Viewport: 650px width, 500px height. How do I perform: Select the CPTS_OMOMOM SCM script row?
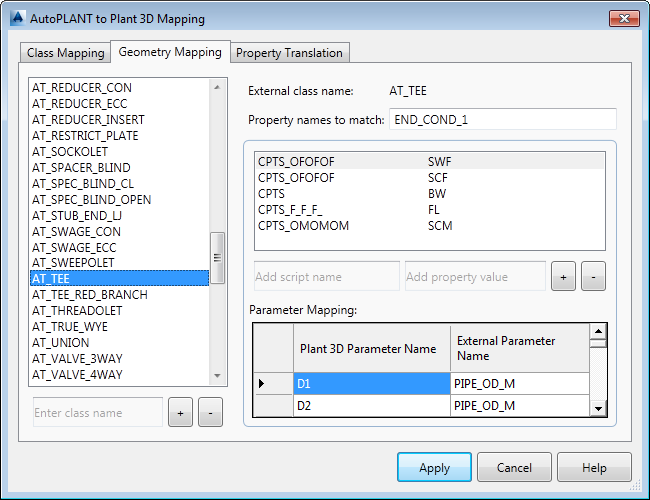coord(429,226)
